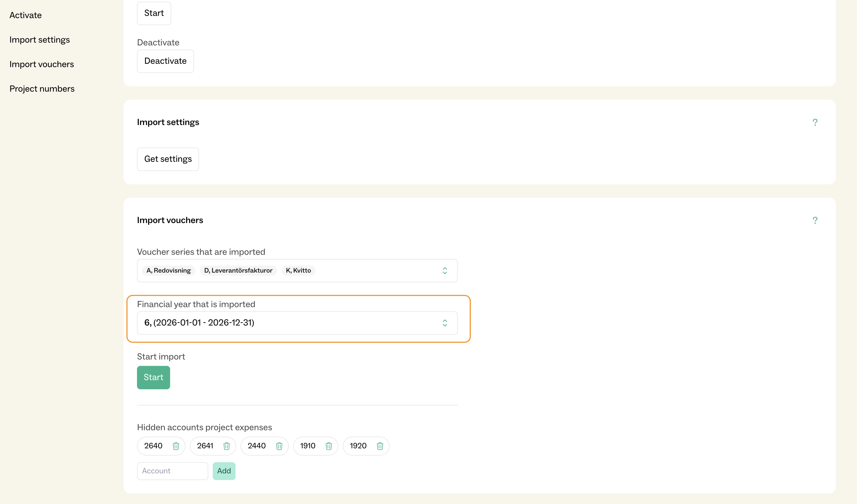Remove account 2641 with trash icon
The width and height of the screenshot is (857, 504).
(226, 446)
